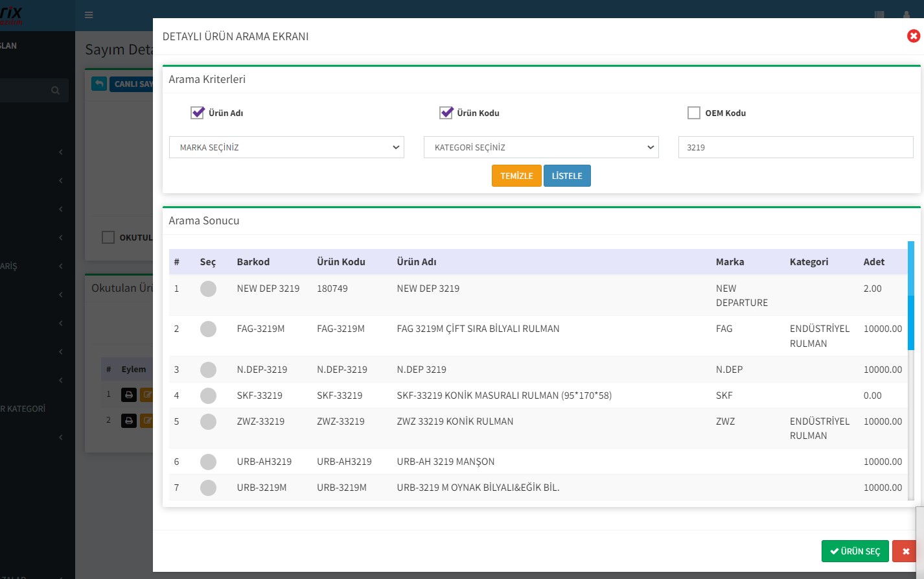Click the hamburger menu icon

tap(89, 15)
